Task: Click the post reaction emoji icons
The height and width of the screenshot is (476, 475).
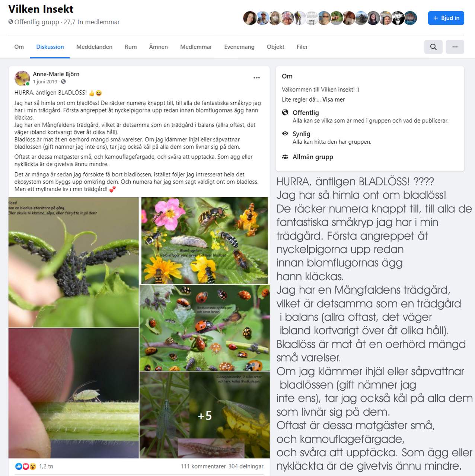Action: coord(26,466)
